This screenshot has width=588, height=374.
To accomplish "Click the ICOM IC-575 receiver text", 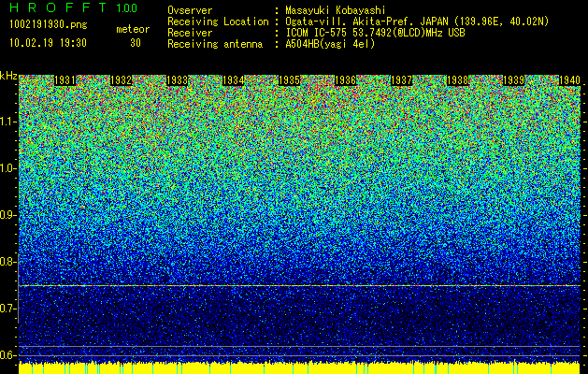I will tap(375, 33).
